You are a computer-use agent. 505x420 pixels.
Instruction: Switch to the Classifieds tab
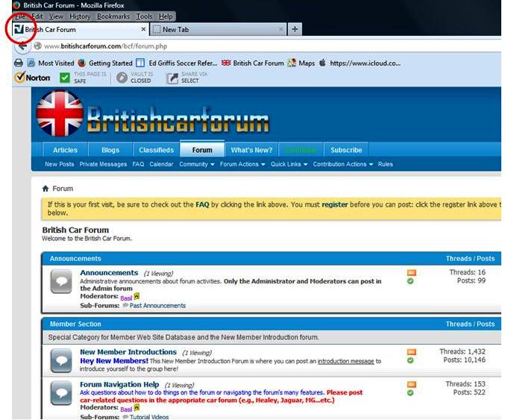click(x=156, y=150)
